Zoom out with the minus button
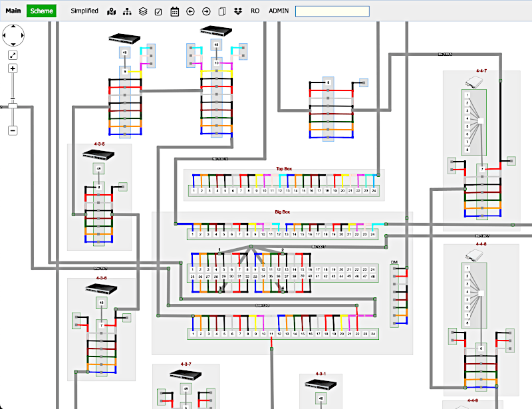The width and height of the screenshot is (532, 409). click(13, 130)
